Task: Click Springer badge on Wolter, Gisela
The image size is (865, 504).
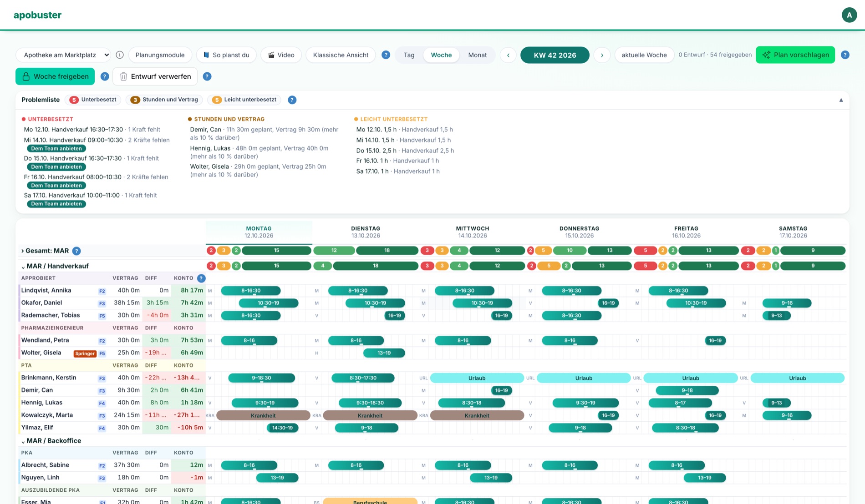Action: click(85, 353)
